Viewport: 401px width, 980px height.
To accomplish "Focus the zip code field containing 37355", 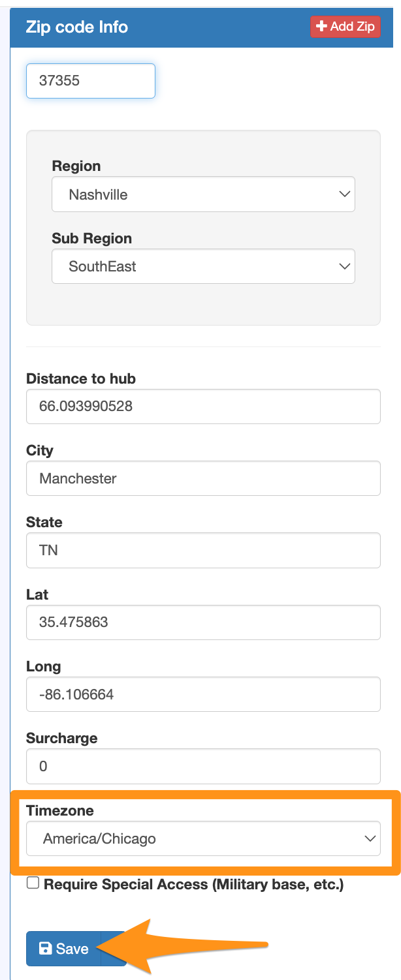I will click(x=91, y=81).
